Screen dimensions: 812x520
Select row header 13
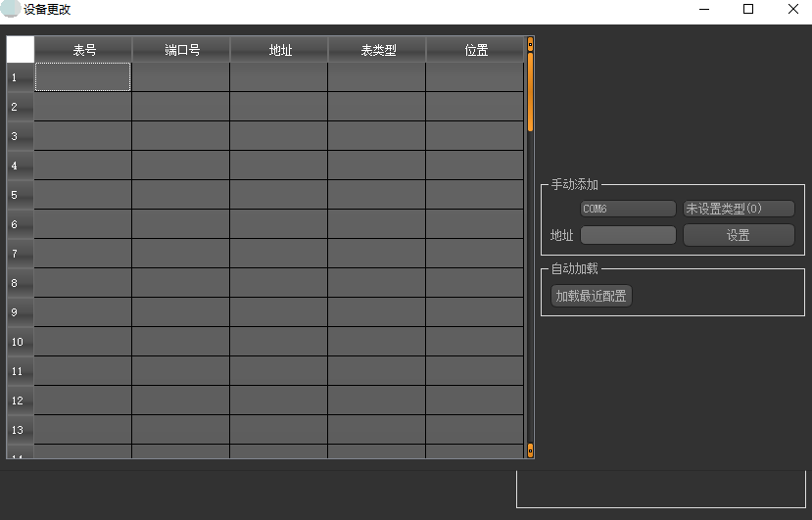tap(21, 430)
